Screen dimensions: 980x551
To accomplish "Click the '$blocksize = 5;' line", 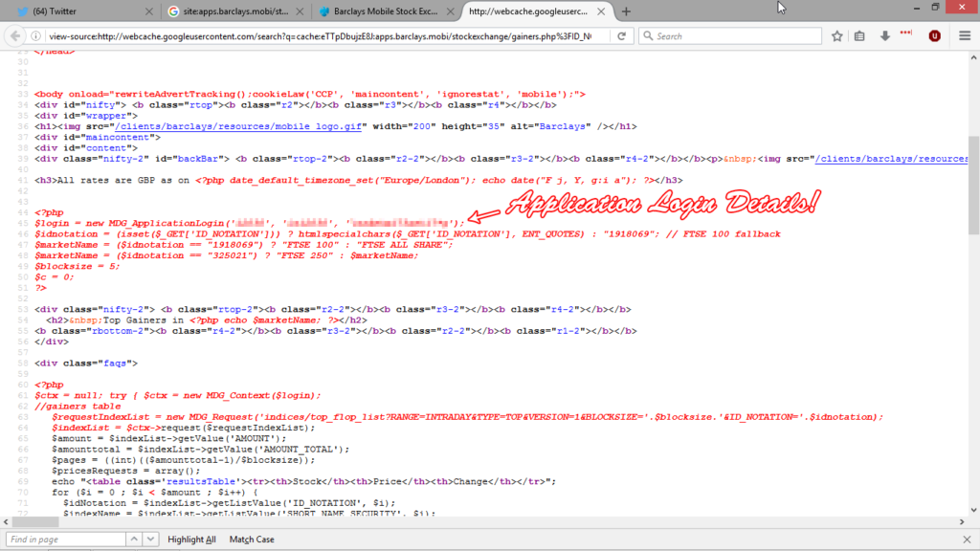I will tap(77, 266).
